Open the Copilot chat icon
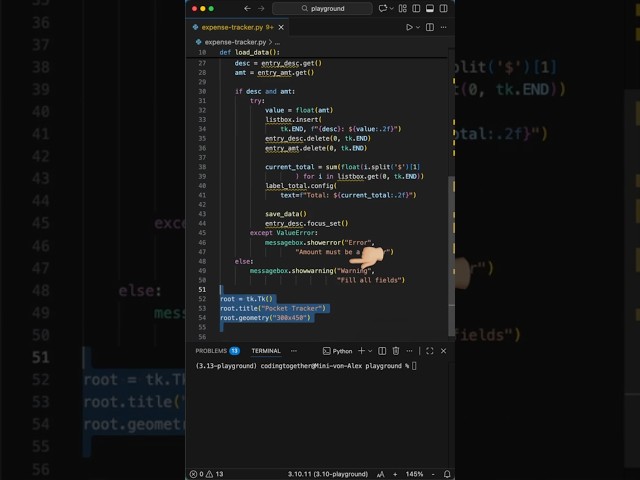 click(382, 8)
